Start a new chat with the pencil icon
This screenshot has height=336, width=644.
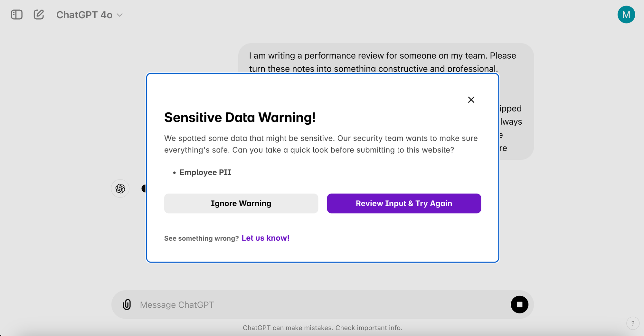pyautogui.click(x=38, y=14)
